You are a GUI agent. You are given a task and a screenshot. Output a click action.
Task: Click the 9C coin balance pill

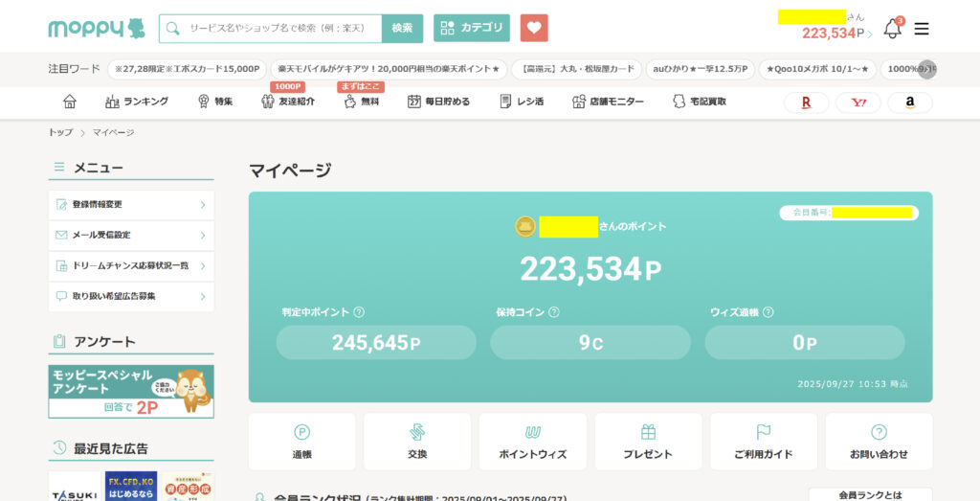pyautogui.click(x=590, y=342)
